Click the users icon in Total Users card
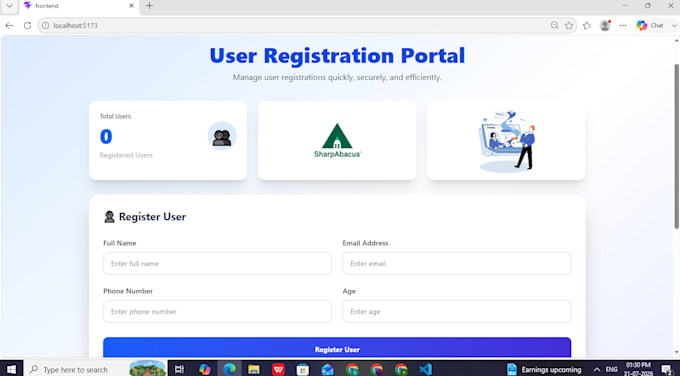680x376 pixels. point(222,137)
